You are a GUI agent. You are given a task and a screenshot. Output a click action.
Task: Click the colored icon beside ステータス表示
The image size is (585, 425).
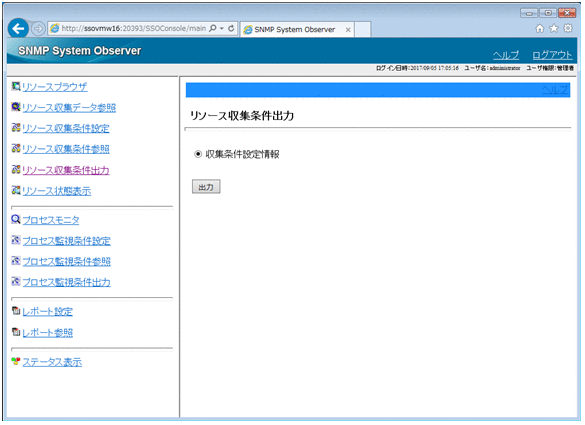point(16,361)
